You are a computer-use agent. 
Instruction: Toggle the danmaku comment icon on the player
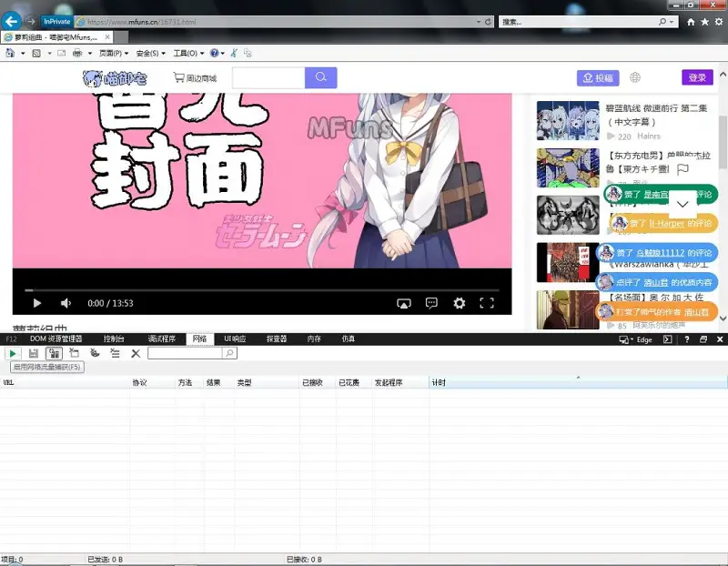pos(431,303)
